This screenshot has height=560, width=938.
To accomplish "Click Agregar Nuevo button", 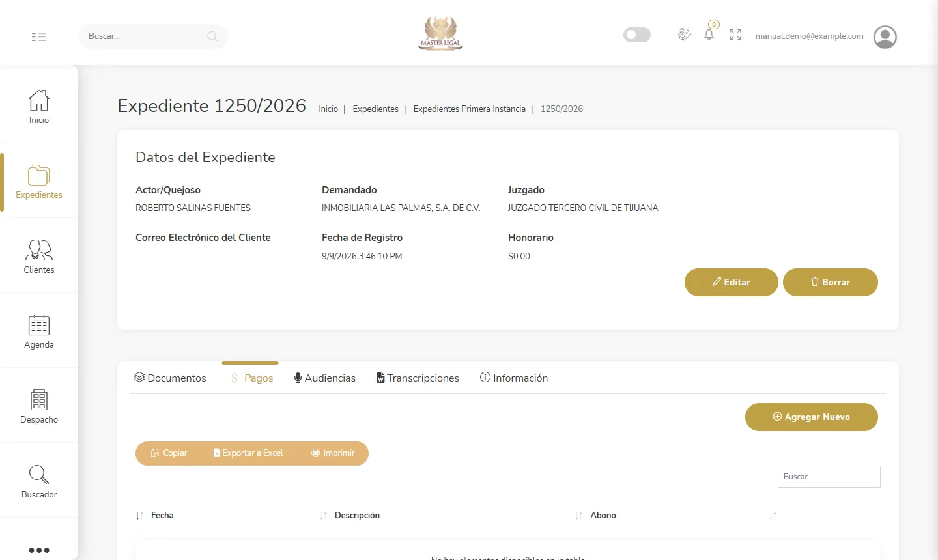I will click(812, 417).
